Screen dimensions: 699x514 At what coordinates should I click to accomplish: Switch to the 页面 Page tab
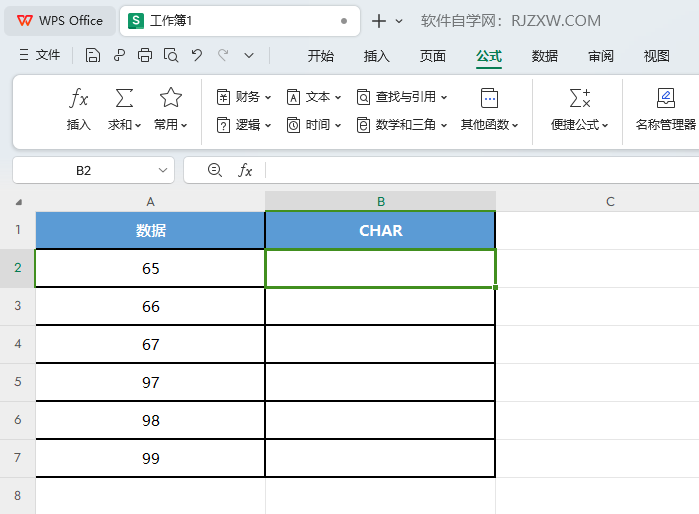click(x=432, y=56)
